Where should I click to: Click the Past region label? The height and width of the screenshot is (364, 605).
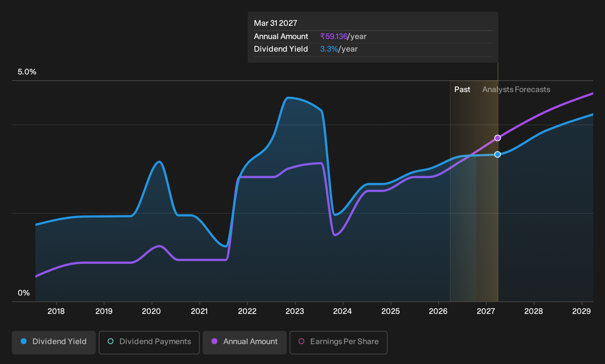click(x=462, y=90)
